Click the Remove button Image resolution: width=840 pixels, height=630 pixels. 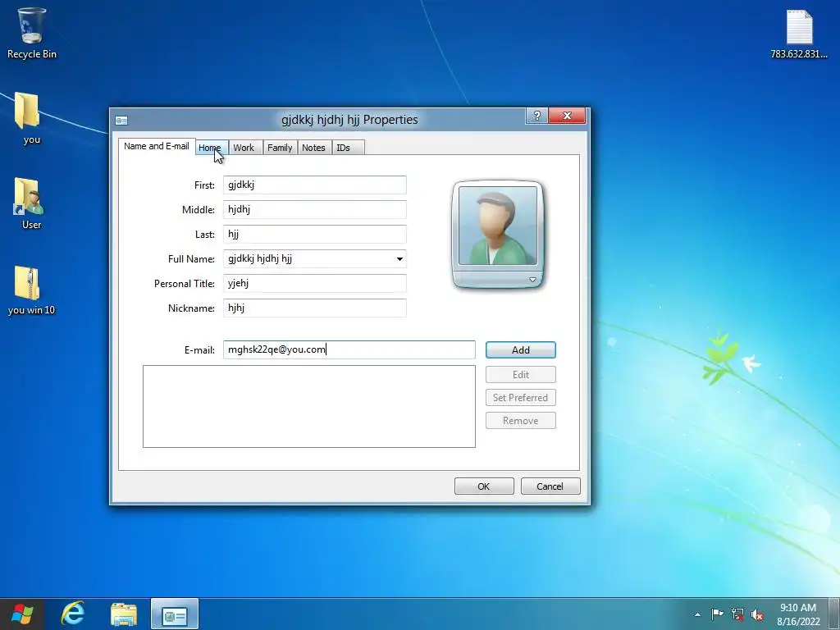click(x=521, y=421)
